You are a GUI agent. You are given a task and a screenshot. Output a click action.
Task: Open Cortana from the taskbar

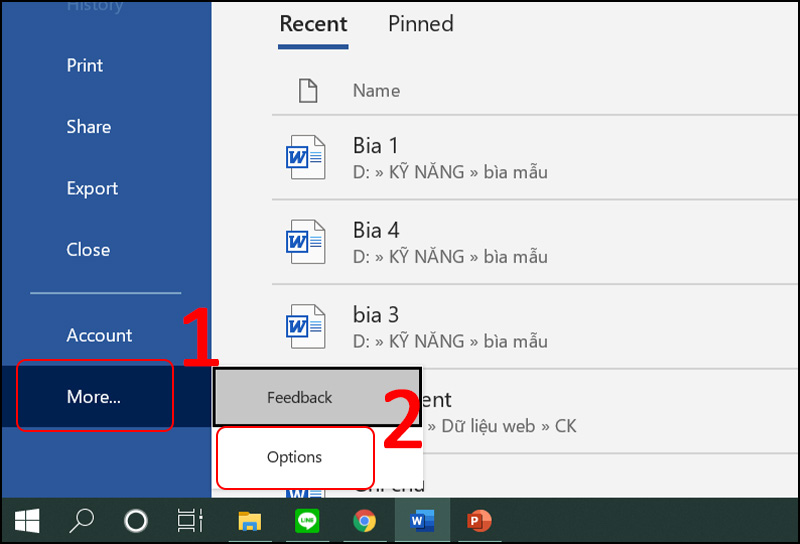point(135,521)
